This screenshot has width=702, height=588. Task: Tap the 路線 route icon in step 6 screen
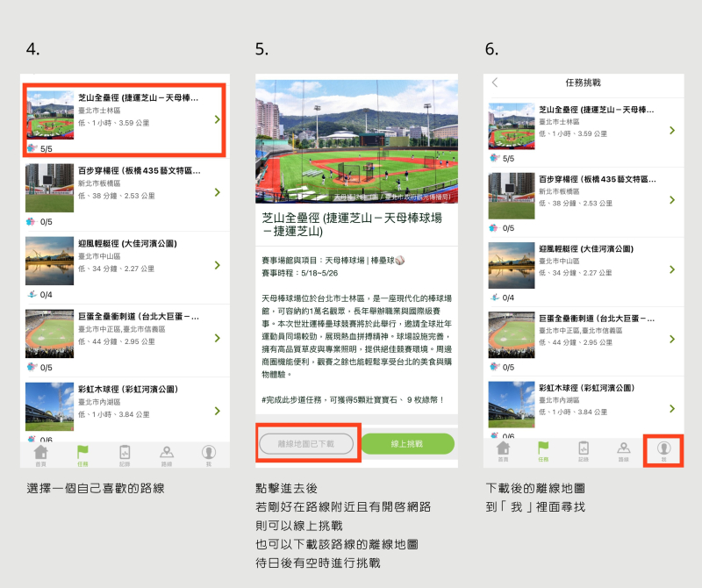[623, 450]
